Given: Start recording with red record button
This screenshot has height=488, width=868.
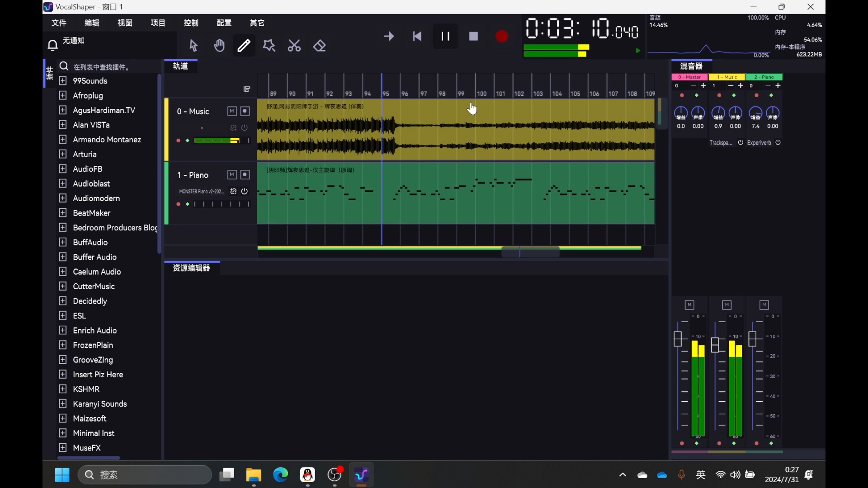Looking at the screenshot, I should [502, 36].
